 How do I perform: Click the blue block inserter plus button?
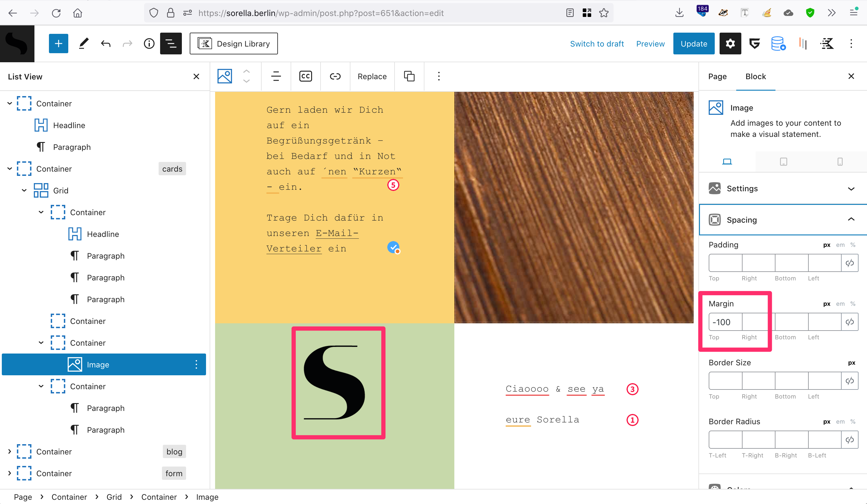coord(59,44)
